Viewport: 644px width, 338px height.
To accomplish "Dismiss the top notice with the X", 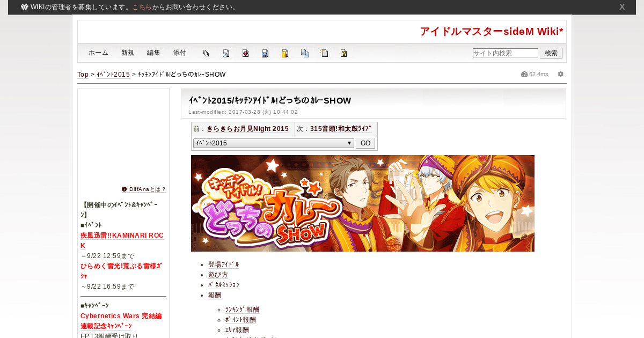I will [622, 7].
